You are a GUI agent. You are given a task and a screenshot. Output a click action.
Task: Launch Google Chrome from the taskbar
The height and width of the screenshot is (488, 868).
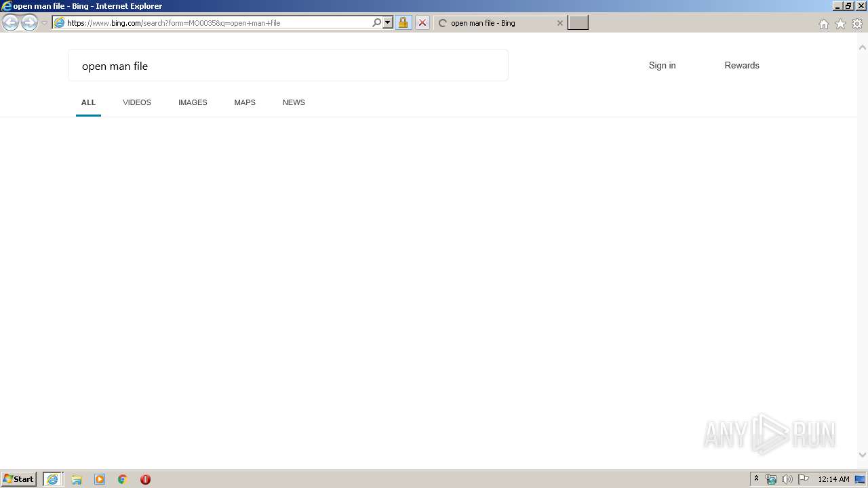tap(123, 479)
